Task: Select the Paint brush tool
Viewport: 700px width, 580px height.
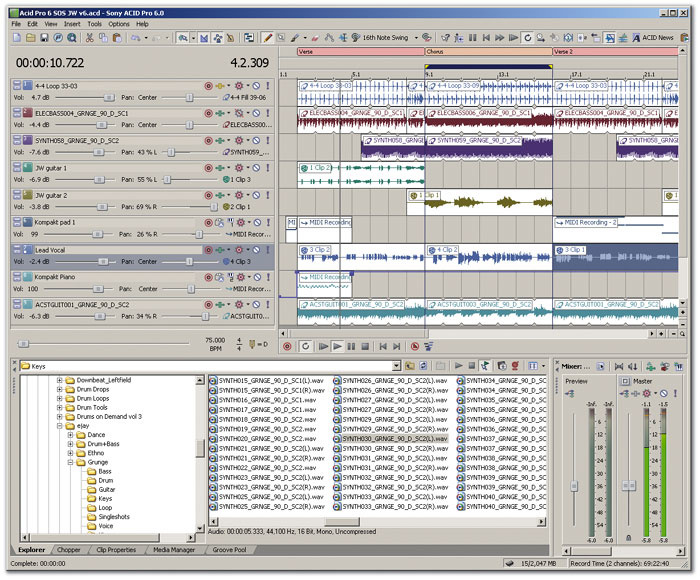Action: (295, 38)
